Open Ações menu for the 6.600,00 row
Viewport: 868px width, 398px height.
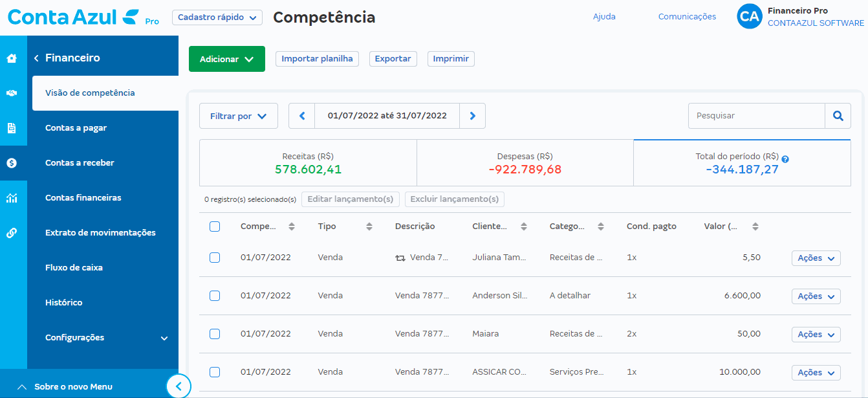pyautogui.click(x=816, y=296)
